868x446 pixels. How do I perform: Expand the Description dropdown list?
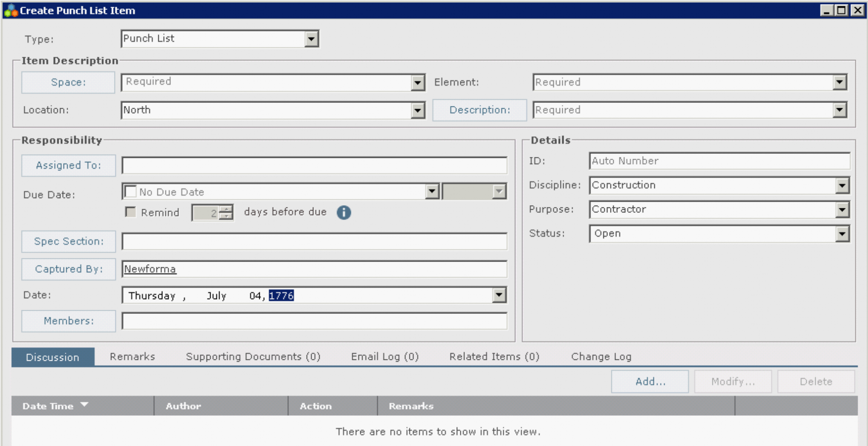click(x=839, y=110)
